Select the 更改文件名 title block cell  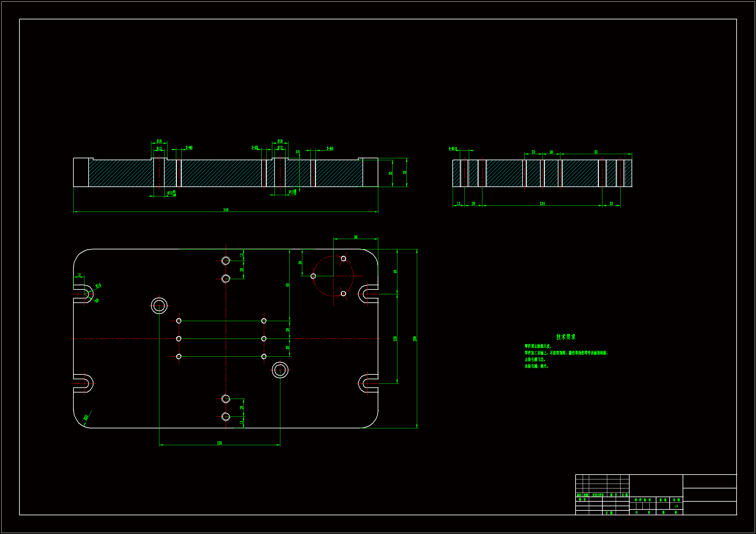598,495
